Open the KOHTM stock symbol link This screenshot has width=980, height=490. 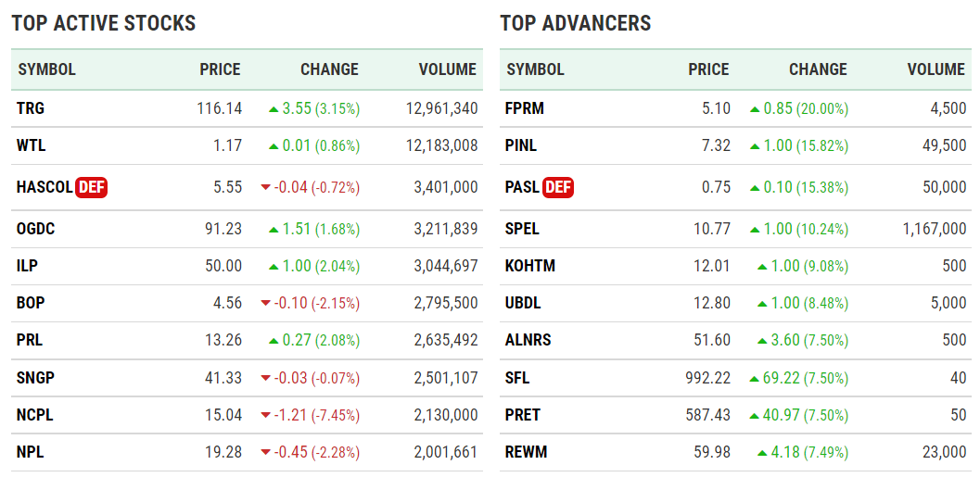click(530, 266)
